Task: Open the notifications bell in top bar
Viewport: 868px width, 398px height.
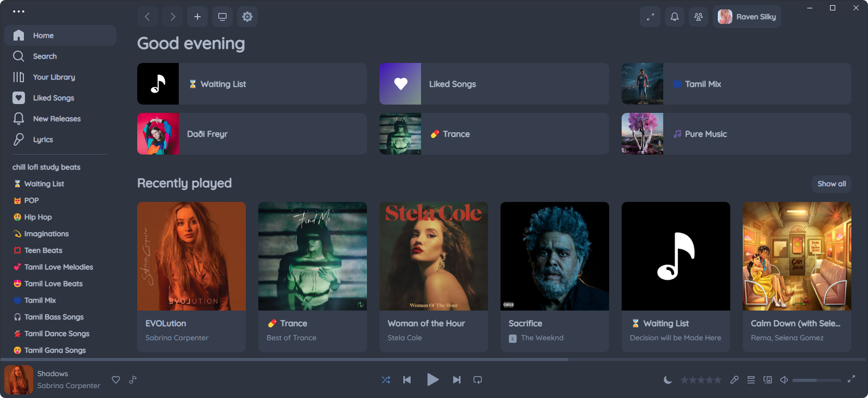Action: [x=675, y=17]
